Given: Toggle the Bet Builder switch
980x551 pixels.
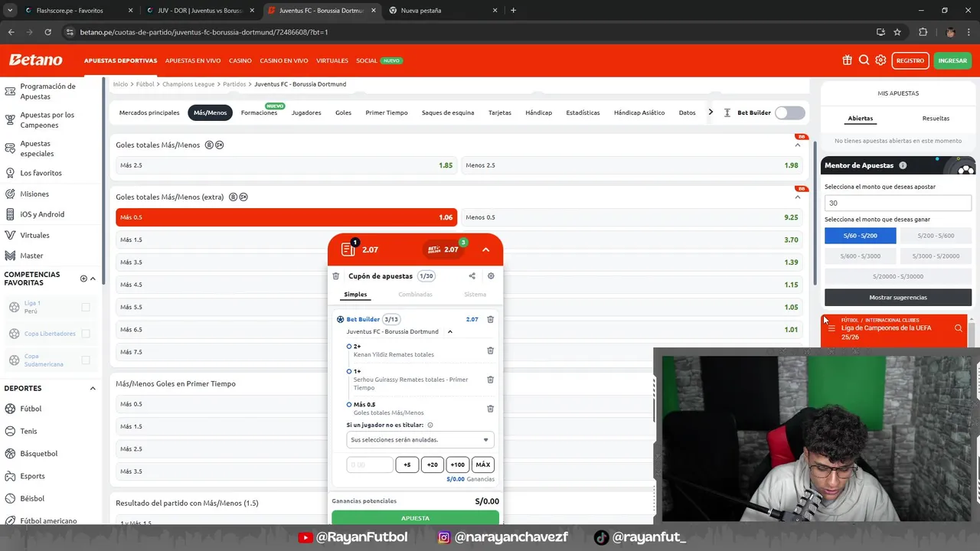Looking at the screenshot, I should pos(789,112).
